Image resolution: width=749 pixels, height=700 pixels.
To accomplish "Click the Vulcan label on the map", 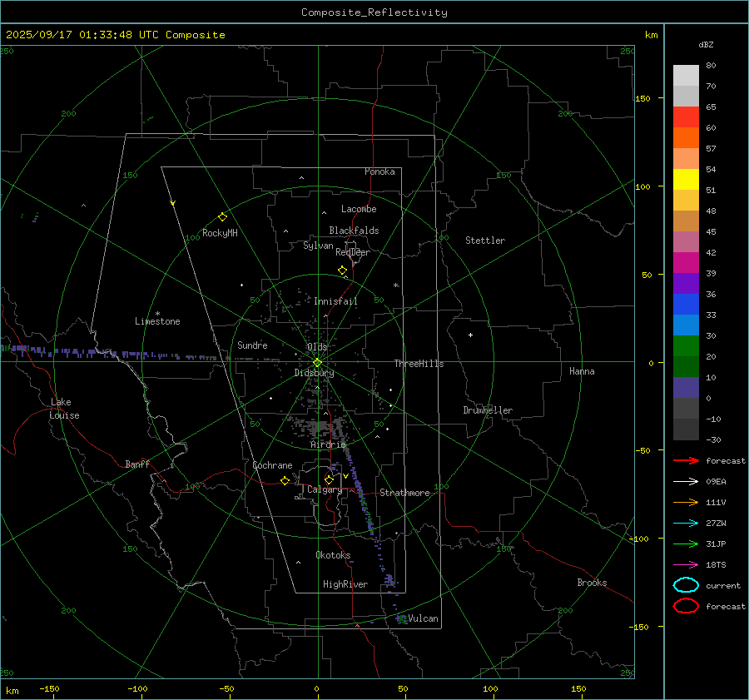I will tap(423, 618).
